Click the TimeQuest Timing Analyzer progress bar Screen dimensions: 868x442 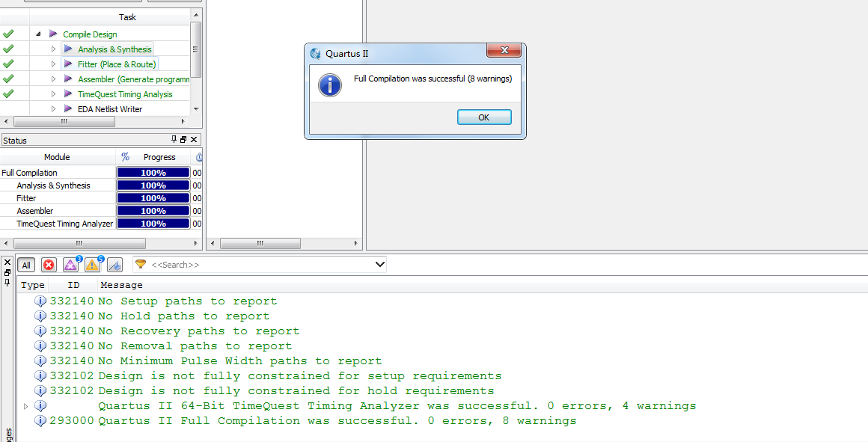(153, 224)
